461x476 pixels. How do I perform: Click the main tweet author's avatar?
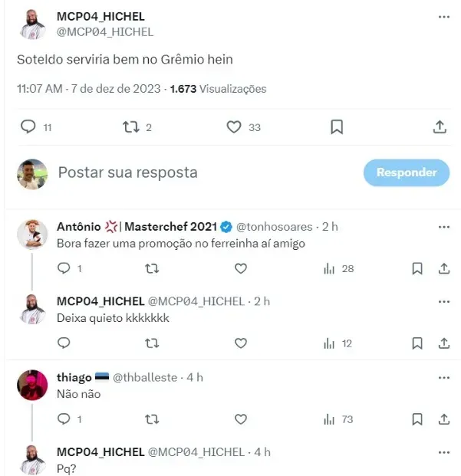[32, 25]
